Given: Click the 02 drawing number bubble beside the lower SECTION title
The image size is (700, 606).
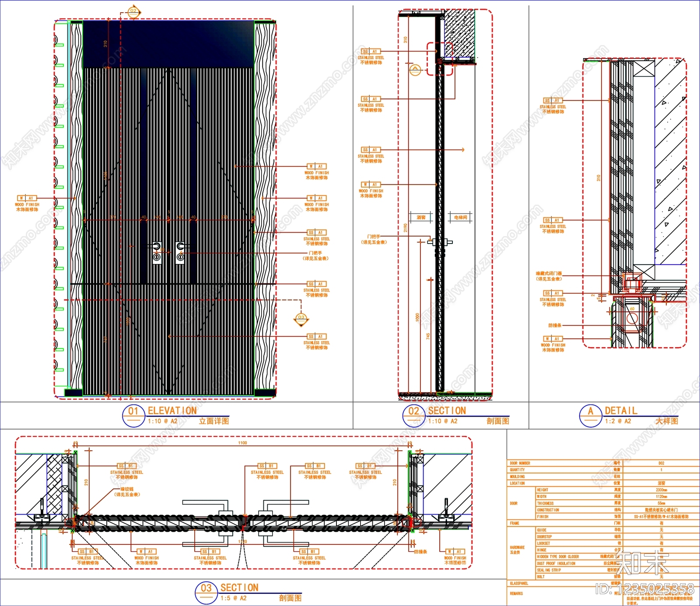Looking at the screenshot, I should click(x=414, y=415).
